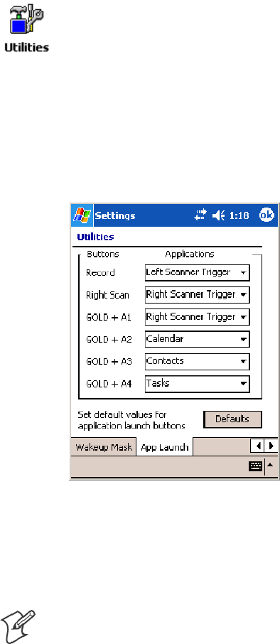
Task: Switch to the Wakeup Mask tab
Action: (x=103, y=447)
